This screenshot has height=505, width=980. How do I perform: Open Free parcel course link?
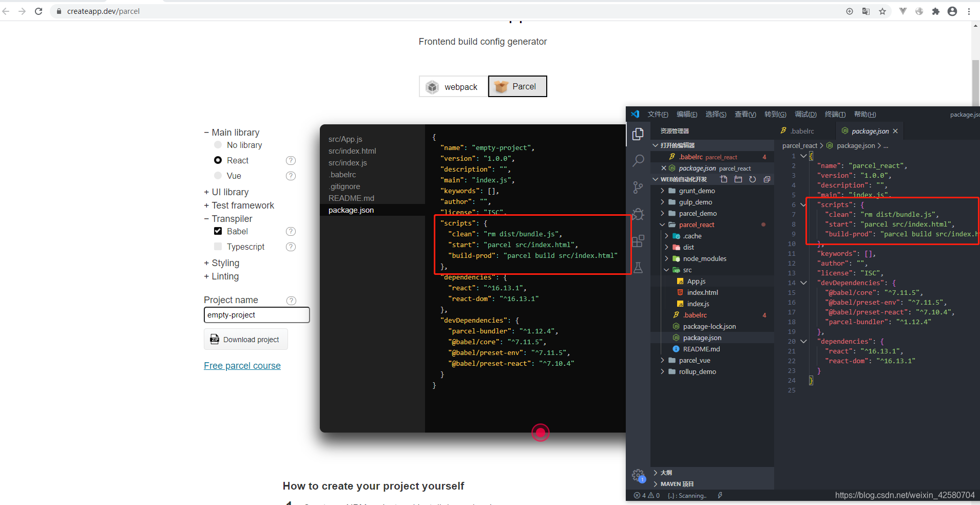[x=242, y=366]
